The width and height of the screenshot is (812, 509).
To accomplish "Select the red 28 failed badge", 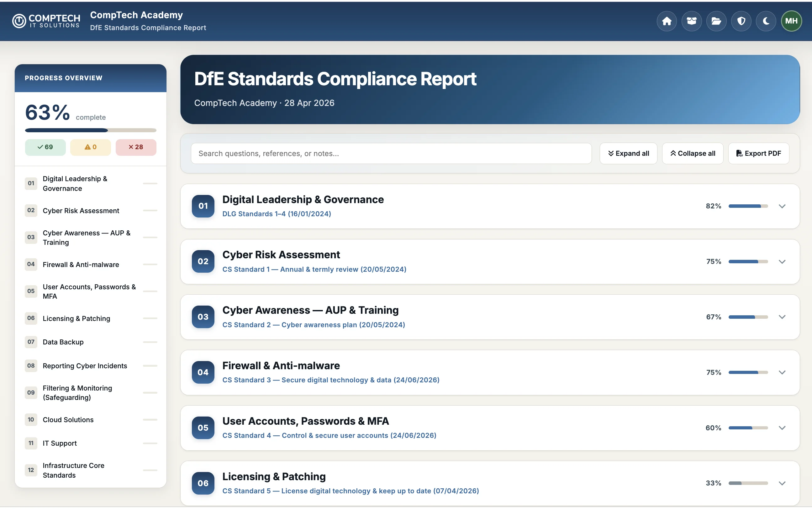I will [x=136, y=147].
